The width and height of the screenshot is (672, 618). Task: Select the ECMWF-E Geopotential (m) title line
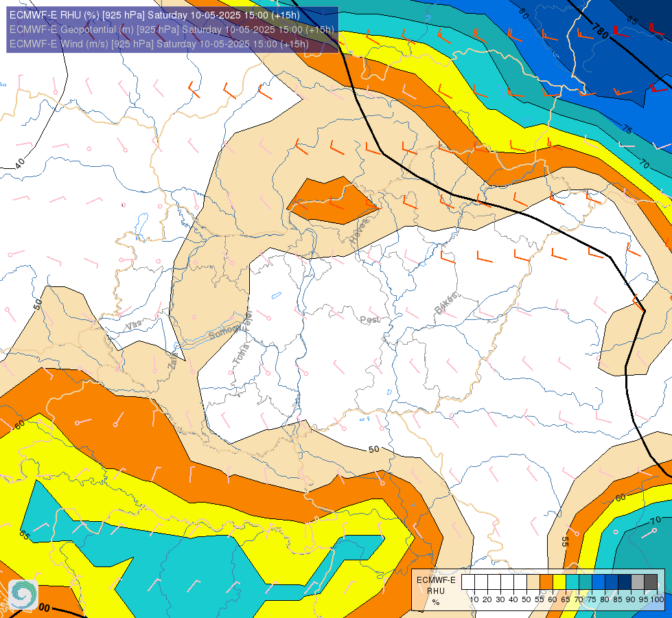(x=172, y=30)
